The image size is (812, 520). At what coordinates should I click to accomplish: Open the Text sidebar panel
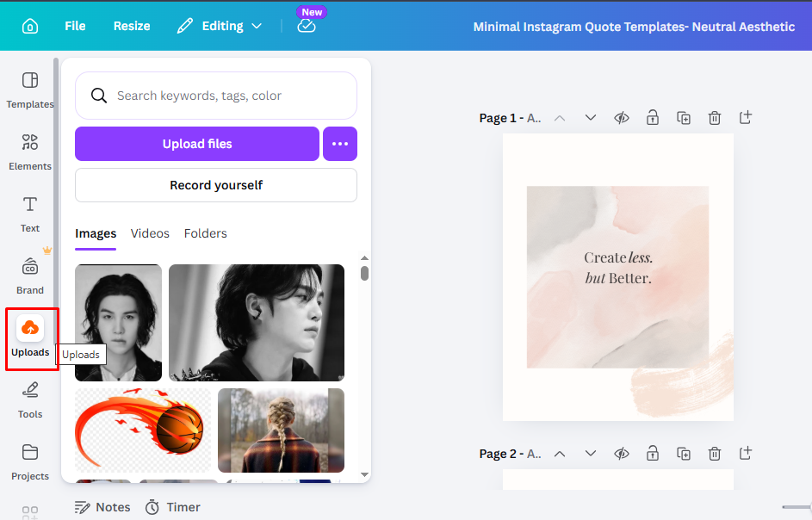[x=30, y=214]
